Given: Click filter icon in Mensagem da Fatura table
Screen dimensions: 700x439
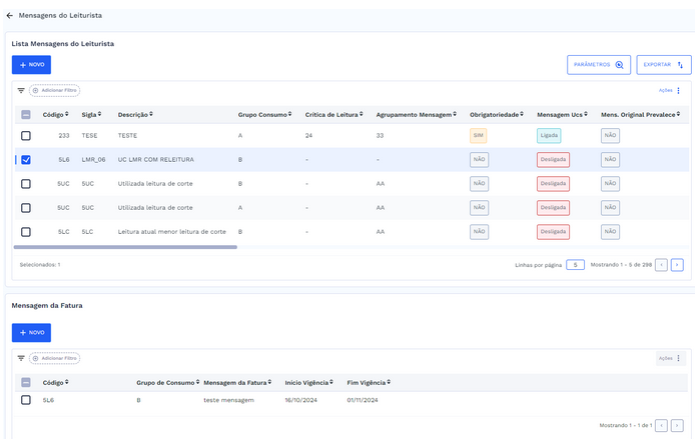Looking at the screenshot, I should tap(21, 358).
